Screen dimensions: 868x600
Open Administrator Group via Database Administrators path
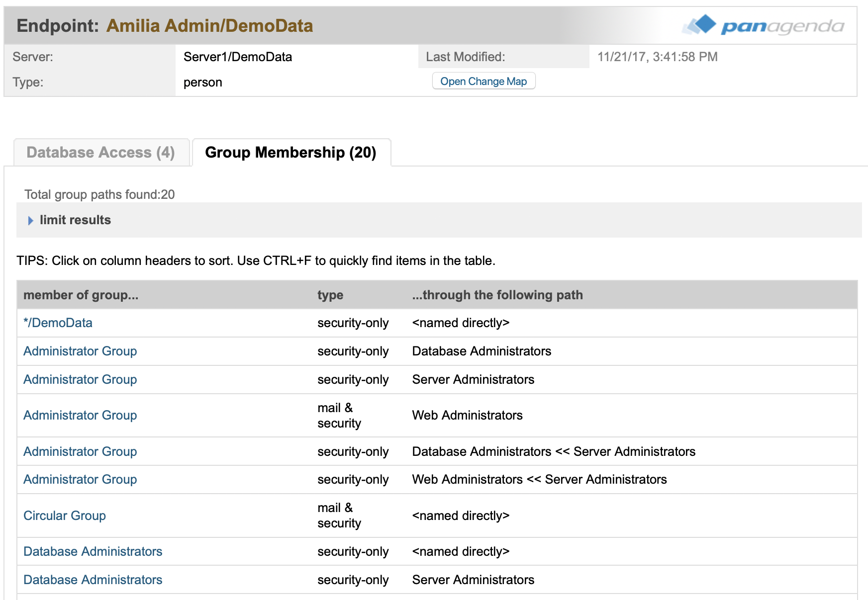point(80,351)
